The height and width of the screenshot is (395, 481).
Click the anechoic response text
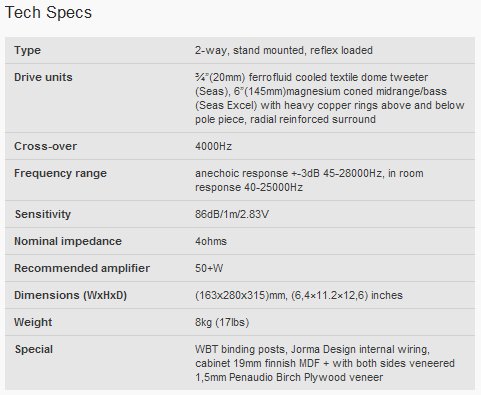(x=309, y=180)
